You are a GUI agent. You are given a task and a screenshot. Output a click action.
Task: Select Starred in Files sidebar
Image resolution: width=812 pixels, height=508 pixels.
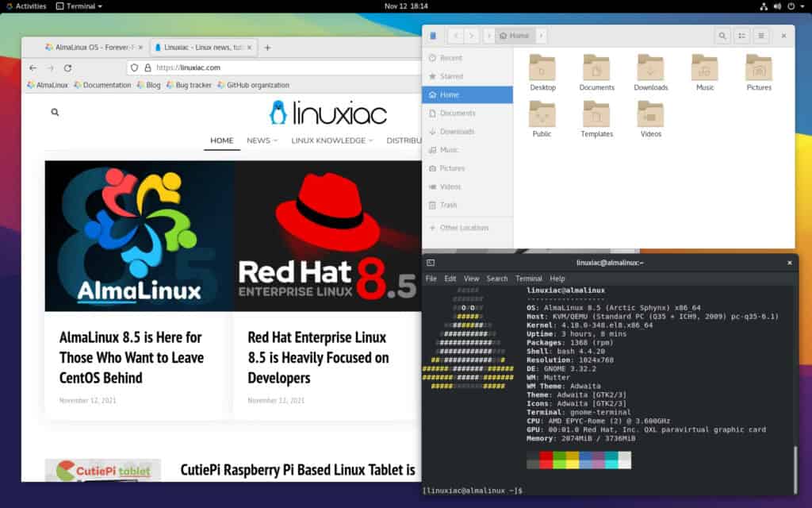point(468,76)
